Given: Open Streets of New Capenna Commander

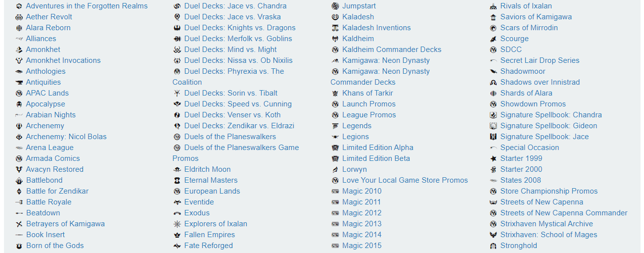Looking at the screenshot, I should pyautogui.click(x=564, y=213).
